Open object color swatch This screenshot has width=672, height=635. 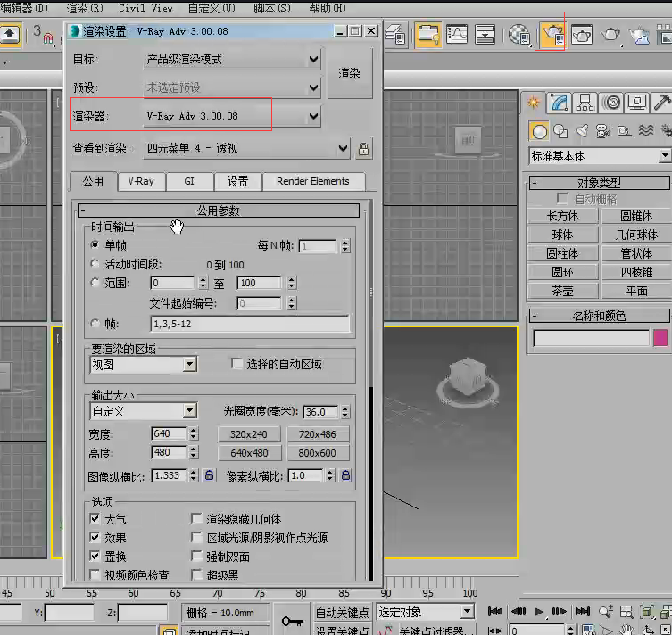pyautogui.click(x=660, y=337)
